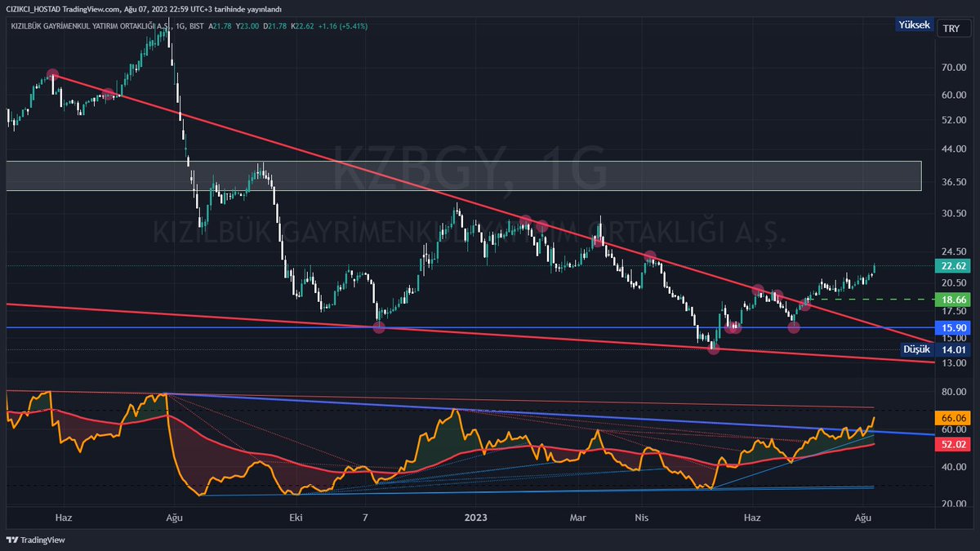Click the Nis month label on time axis
The height and width of the screenshot is (551, 980).
coord(643,518)
